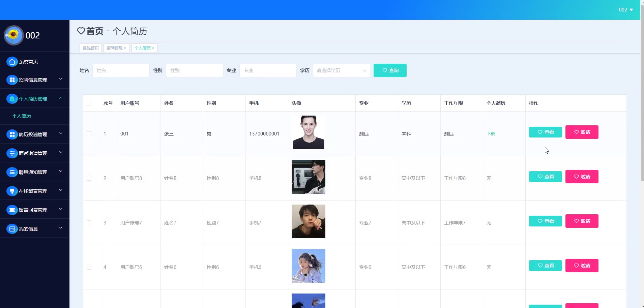The image size is (644, 308).
Task: Tick the select-all checkbox in table header
Action: click(89, 103)
